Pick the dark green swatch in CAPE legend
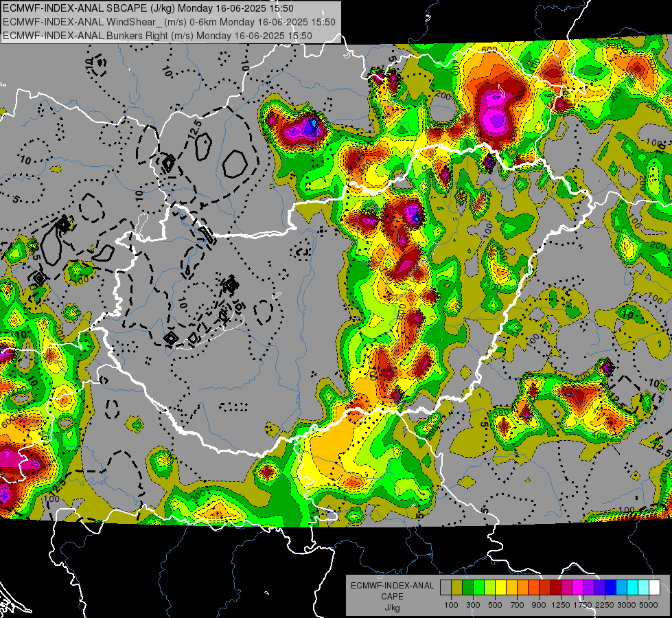This screenshot has width=672, height=618. [467, 588]
